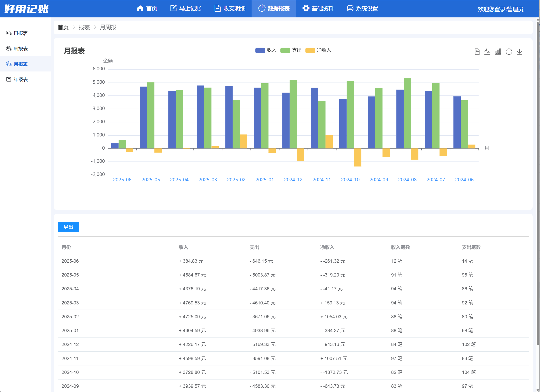Toggle 支出 series in chart legend
Image resolution: width=540 pixels, height=392 pixels.
coord(291,50)
